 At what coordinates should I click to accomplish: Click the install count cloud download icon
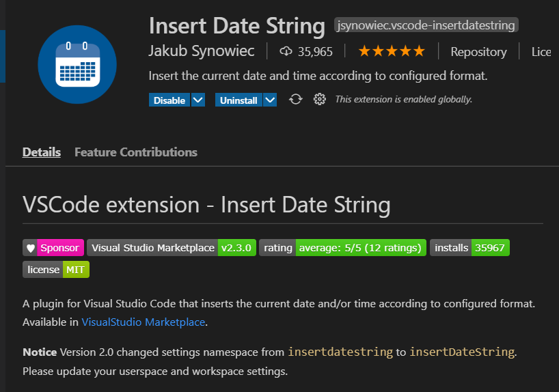[x=286, y=51]
